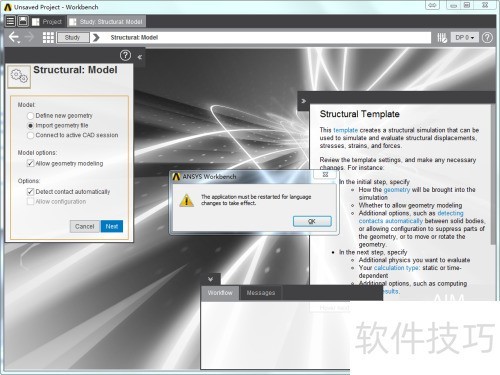Image resolution: width=500 pixels, height=375 pixels.
Task: Open the hamburger main menu icon
Action: [10, 21]
